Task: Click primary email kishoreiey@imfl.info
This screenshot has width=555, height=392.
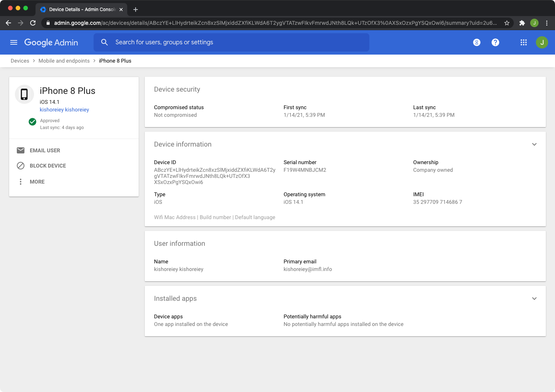Action: [x=307, y=269]
